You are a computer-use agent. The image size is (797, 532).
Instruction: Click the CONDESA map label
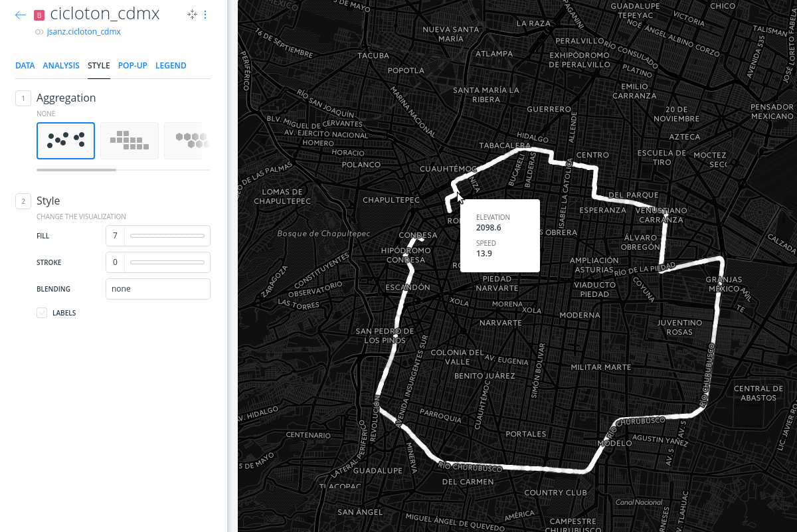coord(418,235)
